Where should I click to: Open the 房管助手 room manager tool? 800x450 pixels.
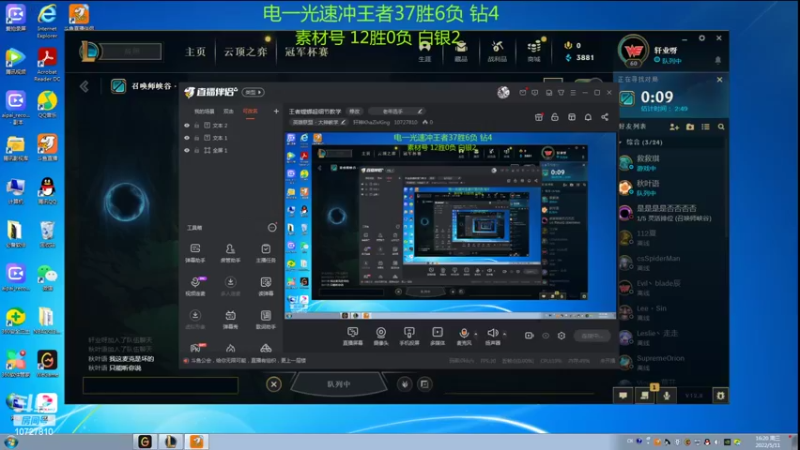coord(230,253)
